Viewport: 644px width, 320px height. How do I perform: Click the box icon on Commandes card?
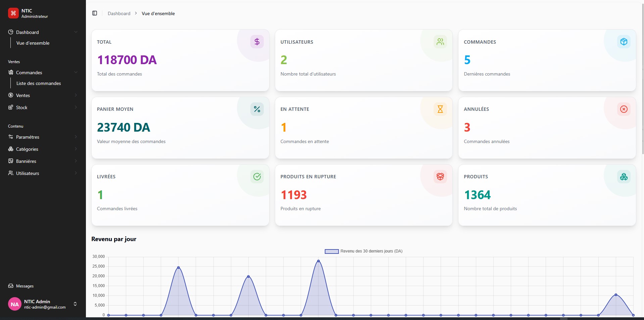pos(624,42)
